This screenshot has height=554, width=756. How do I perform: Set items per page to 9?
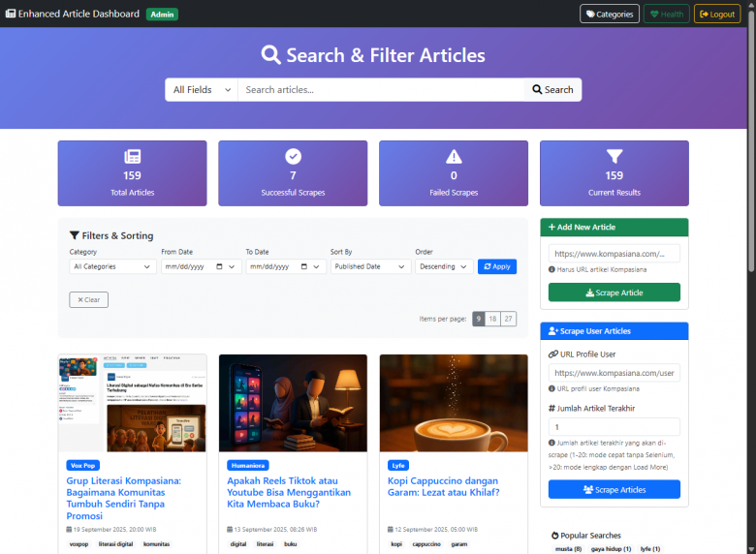(479, 319)
